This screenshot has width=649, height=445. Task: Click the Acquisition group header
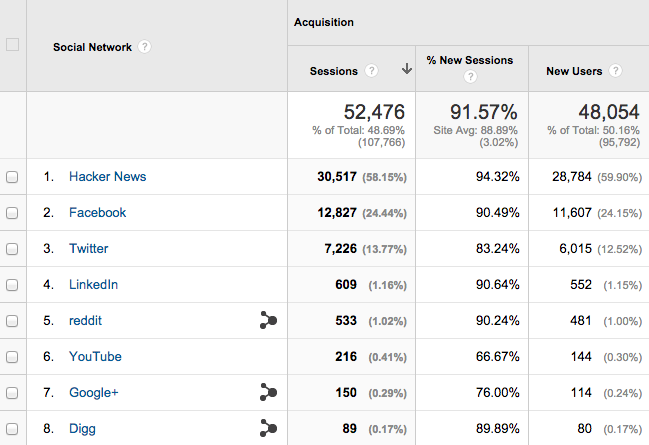[x=324, y=22]
